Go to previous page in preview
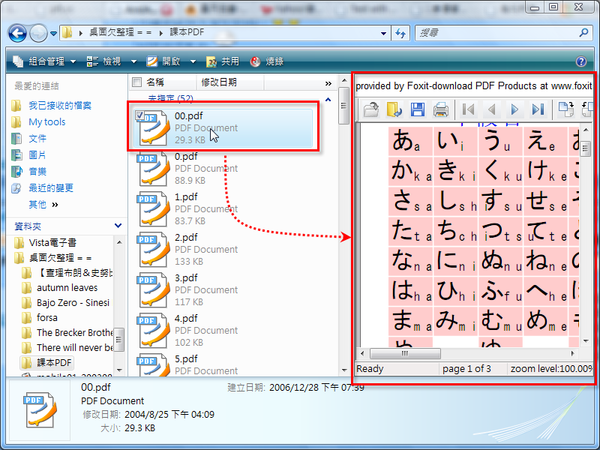Viewport: 600px width, 450px height. click(492, 110)
